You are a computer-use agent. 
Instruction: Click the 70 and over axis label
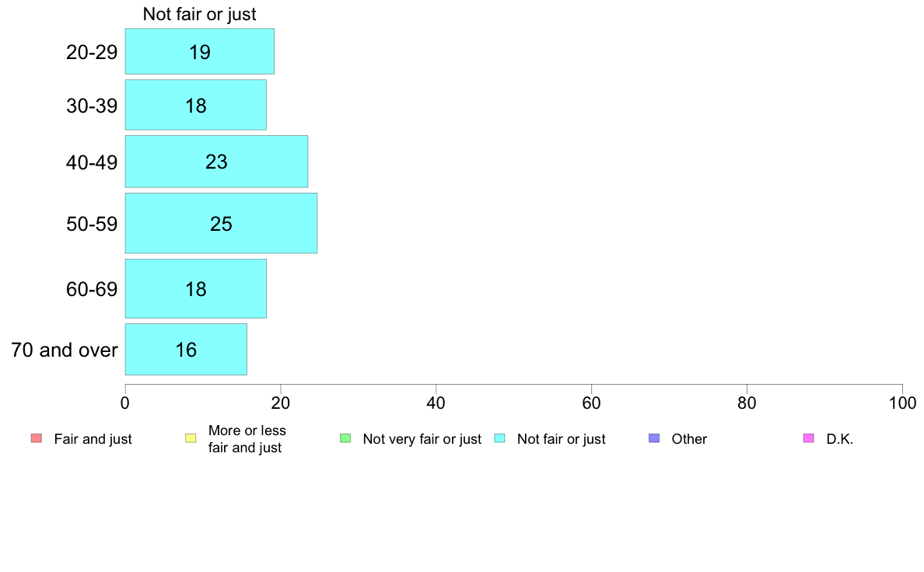pos(65,350)
